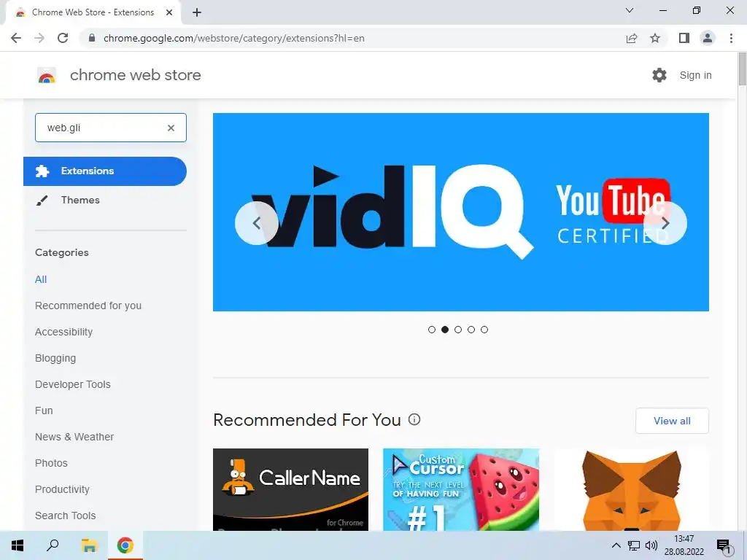View site info via padlock icon
This screenshot has height=560, width=747.
click(x=93, y=38)
